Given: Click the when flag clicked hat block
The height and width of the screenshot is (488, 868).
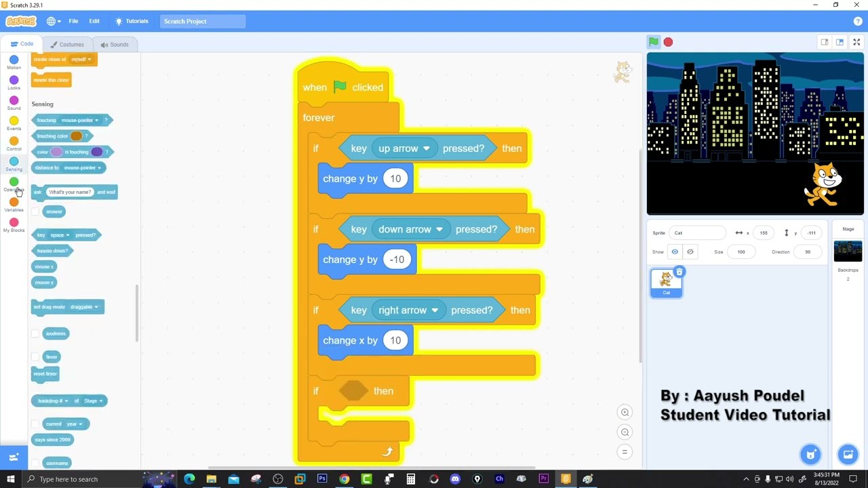Looking at the screenshot, I should tap(344, 85).
